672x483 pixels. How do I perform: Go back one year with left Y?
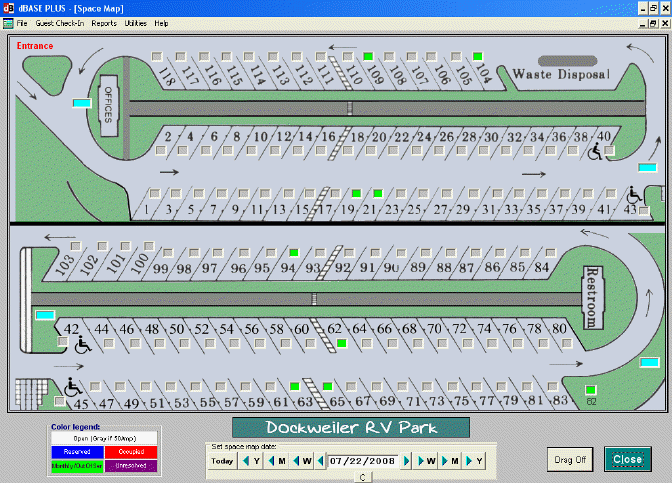[x=251, y=461]
